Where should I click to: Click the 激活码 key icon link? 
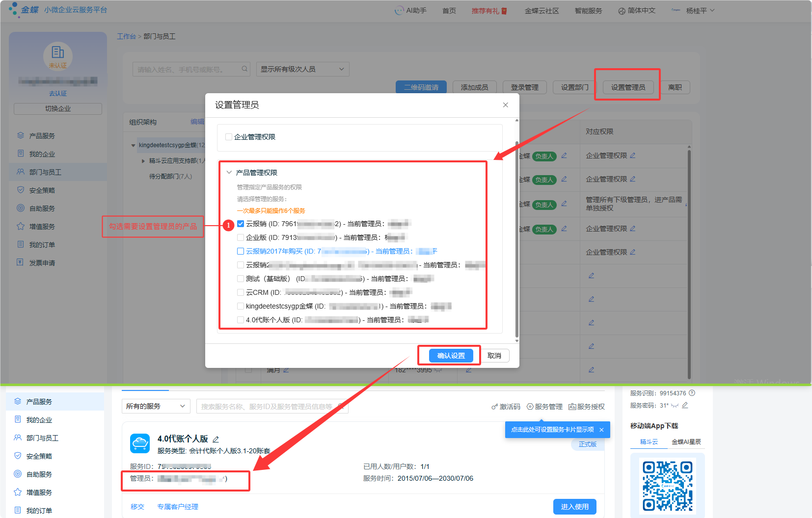coord(506,407)
